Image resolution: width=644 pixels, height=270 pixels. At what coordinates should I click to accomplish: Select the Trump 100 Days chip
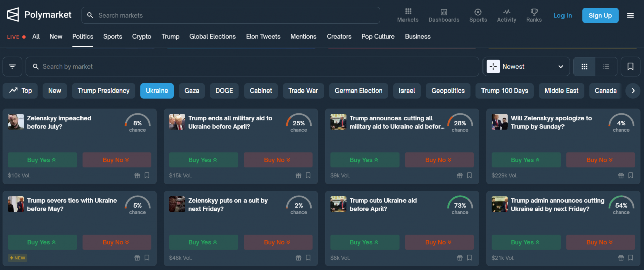(505, 91)
